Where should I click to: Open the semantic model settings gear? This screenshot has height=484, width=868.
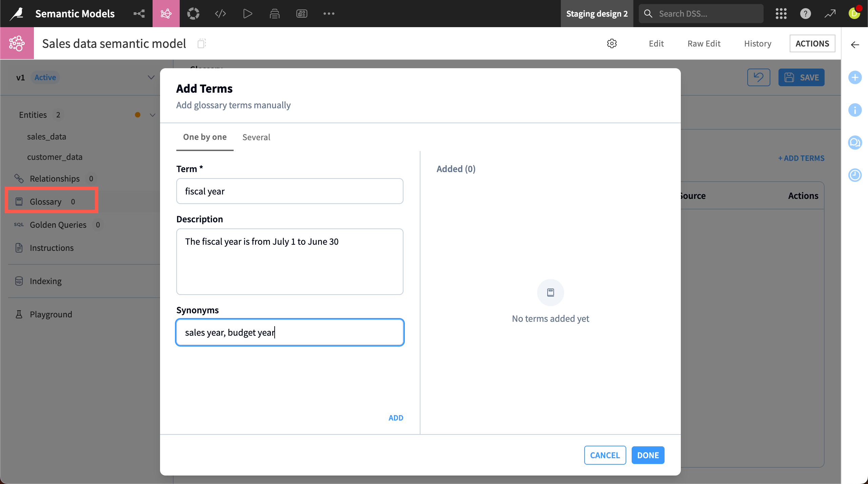tap(612, 43)
